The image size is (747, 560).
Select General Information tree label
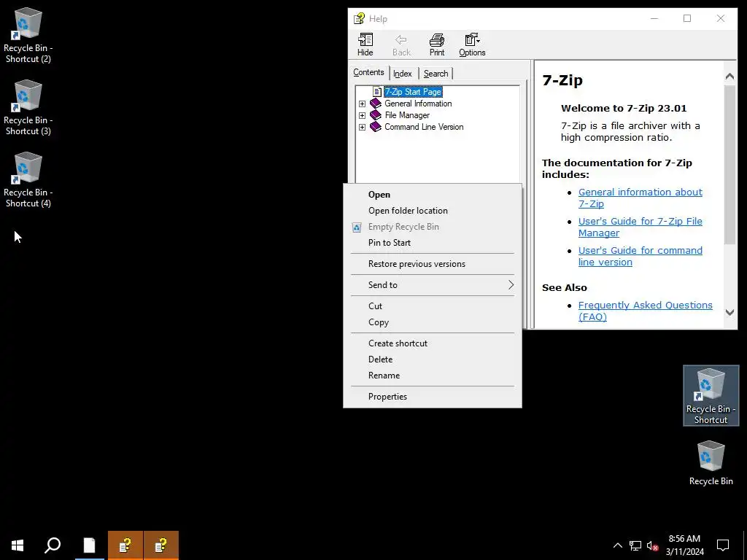click(x=418, y=104)
